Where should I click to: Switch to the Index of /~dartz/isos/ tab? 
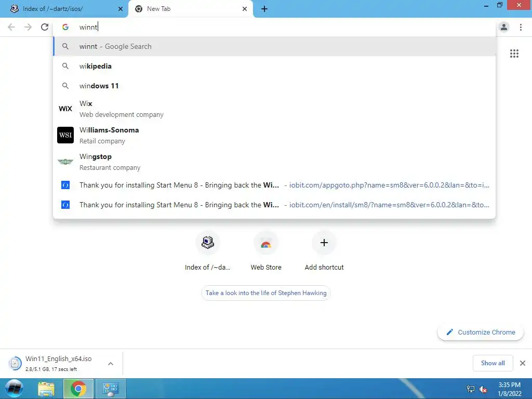(64, 9)
